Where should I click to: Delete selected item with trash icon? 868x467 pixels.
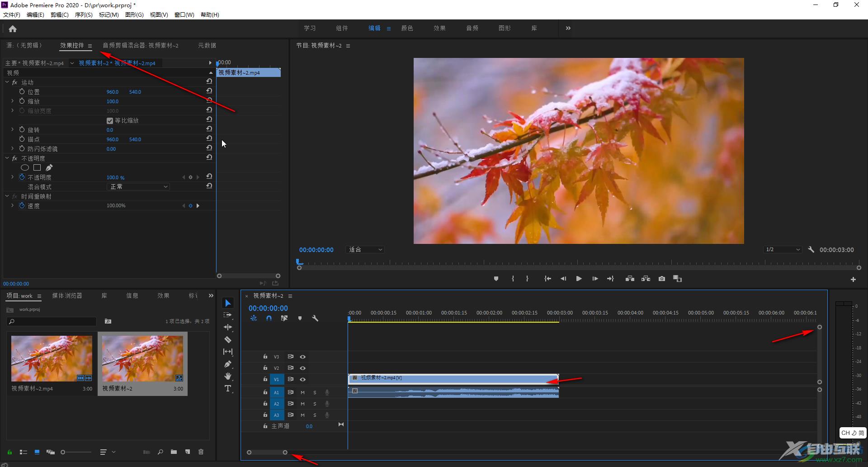(x=201, y=452)
